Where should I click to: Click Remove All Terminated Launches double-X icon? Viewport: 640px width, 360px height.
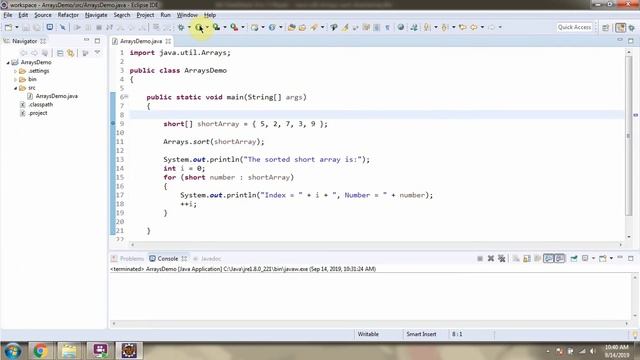pos(502,258)
